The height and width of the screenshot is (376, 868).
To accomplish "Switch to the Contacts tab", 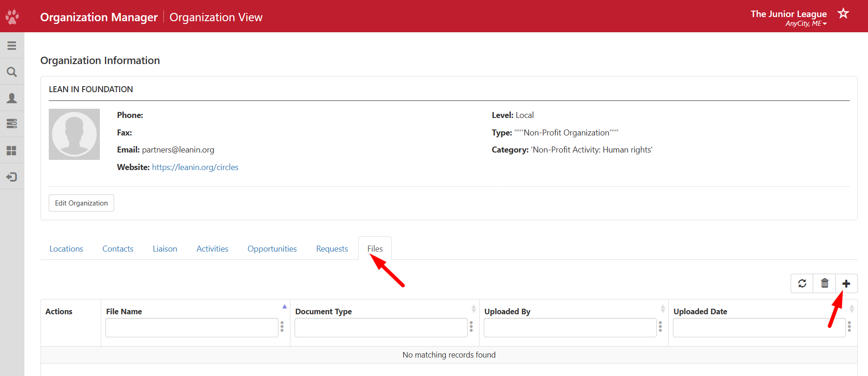I will 118,249.
